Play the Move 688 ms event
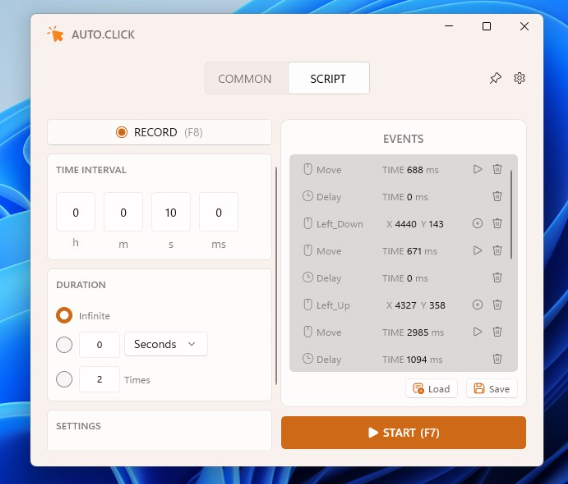The width and height of the screenshot is (568, 484). (477, 169)
